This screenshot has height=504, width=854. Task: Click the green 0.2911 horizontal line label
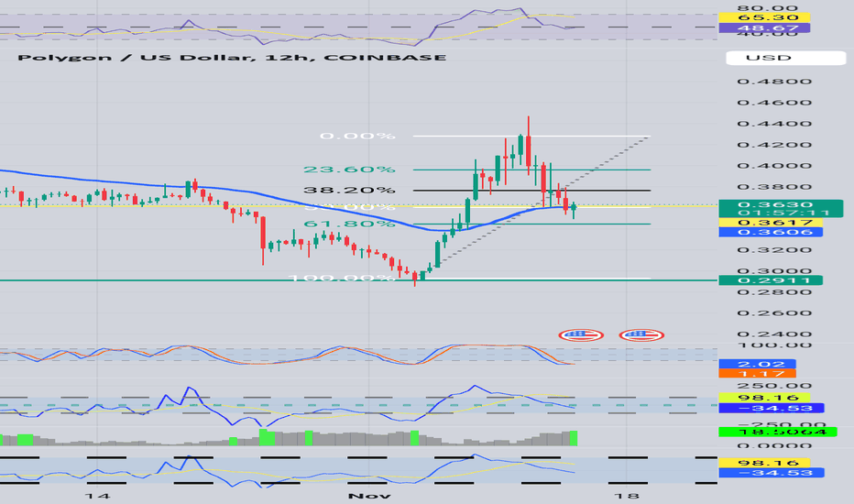[x=771, y=280]
